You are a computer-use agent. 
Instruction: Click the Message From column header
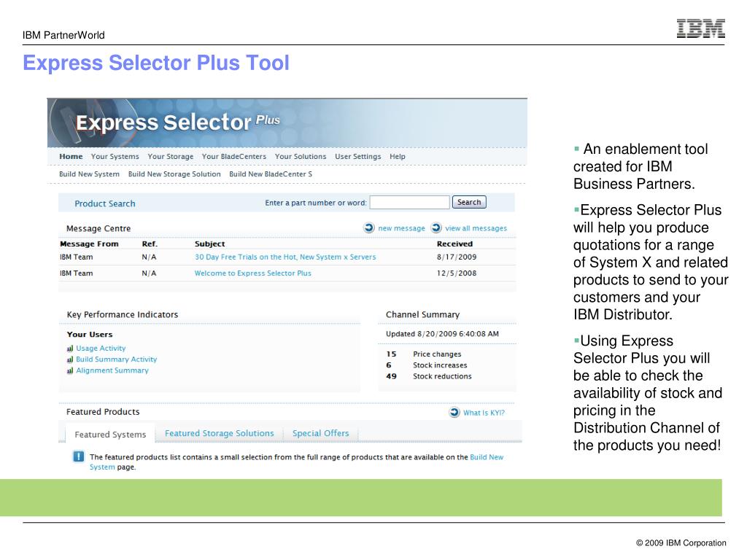(x=89, y=244)
